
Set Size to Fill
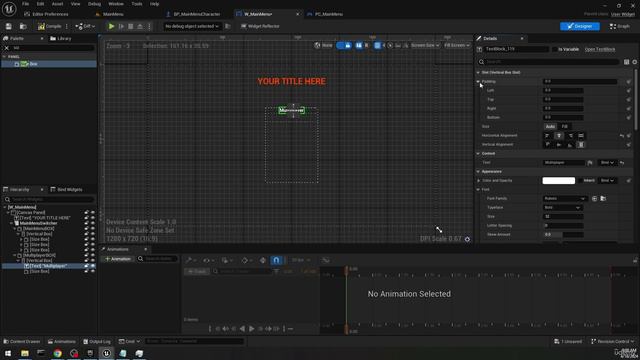tap(564, 127)
